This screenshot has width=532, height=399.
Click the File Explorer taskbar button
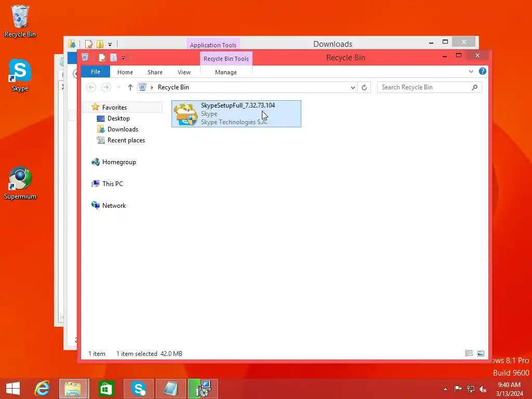coord(74,389)
